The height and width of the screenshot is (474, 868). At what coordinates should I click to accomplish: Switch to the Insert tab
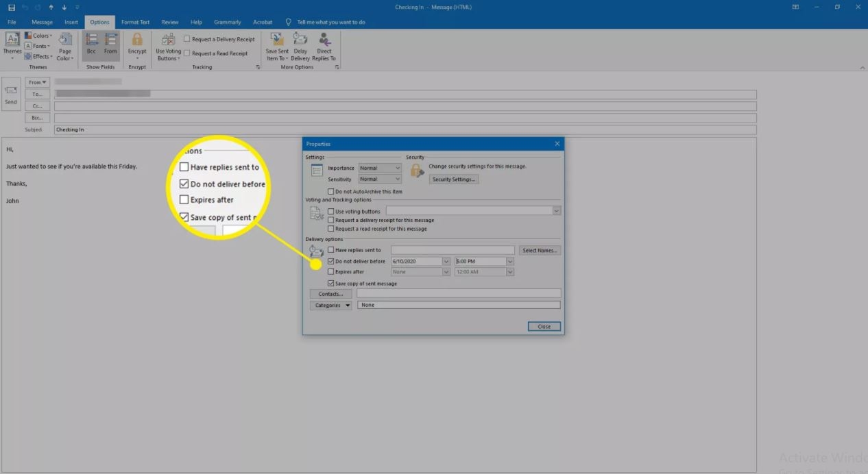(71, 22)
